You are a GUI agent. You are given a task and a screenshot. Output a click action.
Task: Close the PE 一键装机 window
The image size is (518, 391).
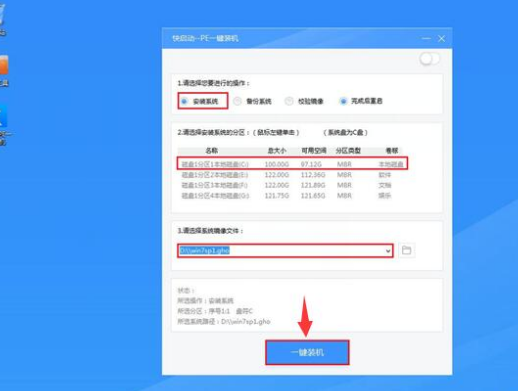(x=441, y=39)
